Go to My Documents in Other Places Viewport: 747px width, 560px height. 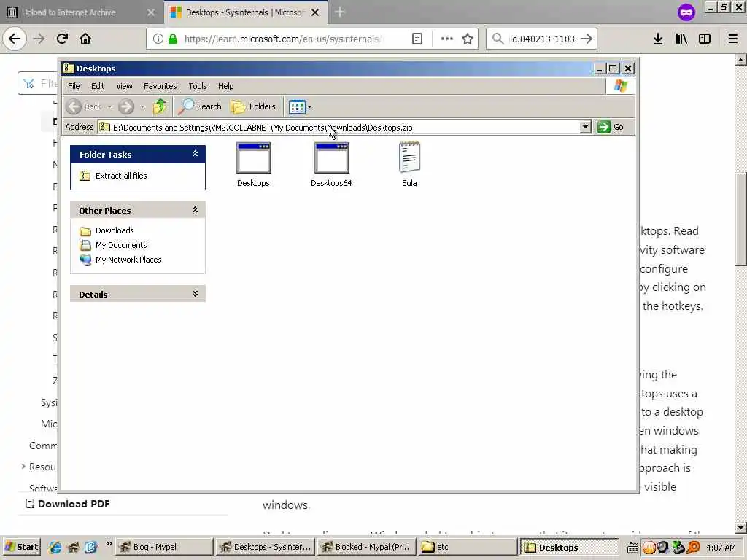tap(121, 245)
